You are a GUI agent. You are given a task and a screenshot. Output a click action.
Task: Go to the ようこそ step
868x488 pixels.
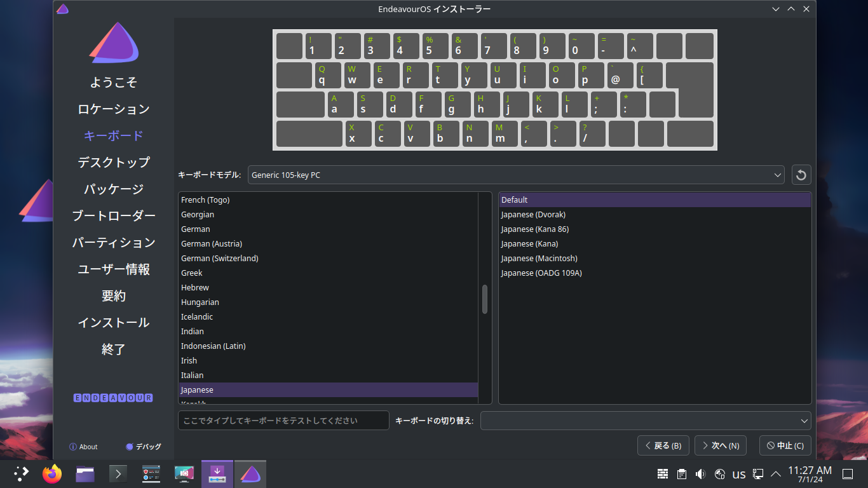pos(114,83)
